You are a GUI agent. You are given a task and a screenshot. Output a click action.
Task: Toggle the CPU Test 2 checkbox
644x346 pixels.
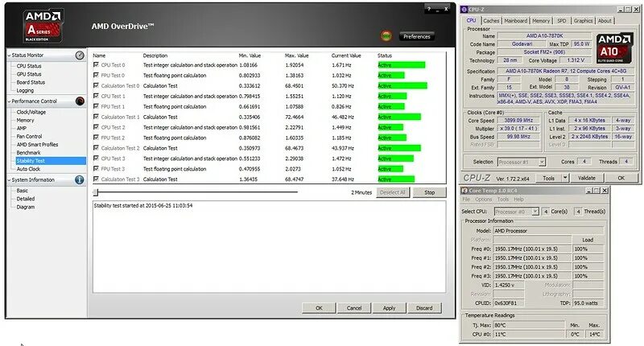coord(96,127)
